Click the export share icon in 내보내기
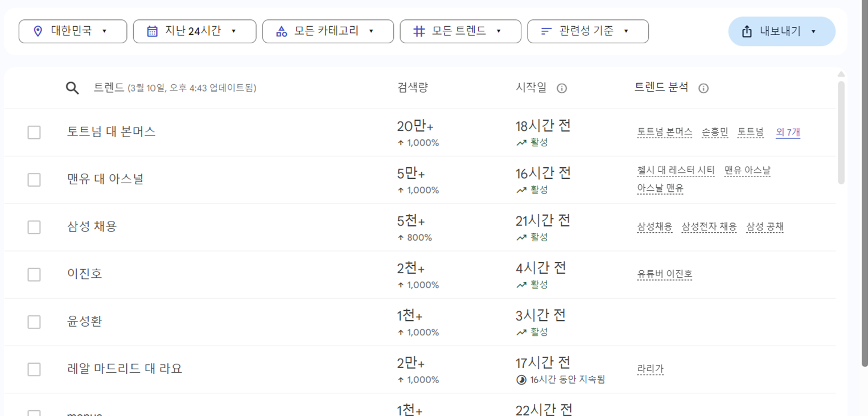Viewport: 868px width, 416px height. [x=747, y=31]
